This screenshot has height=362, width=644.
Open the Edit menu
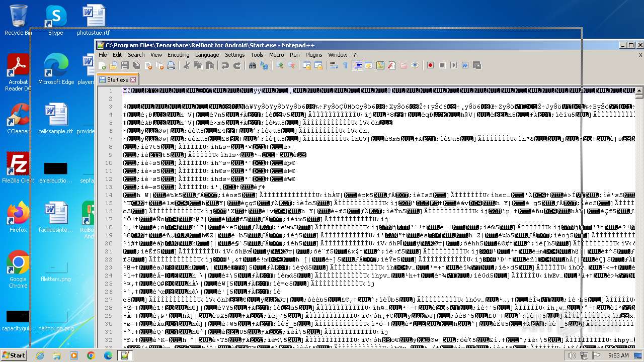pyautogui.click(x=117, y=55)
